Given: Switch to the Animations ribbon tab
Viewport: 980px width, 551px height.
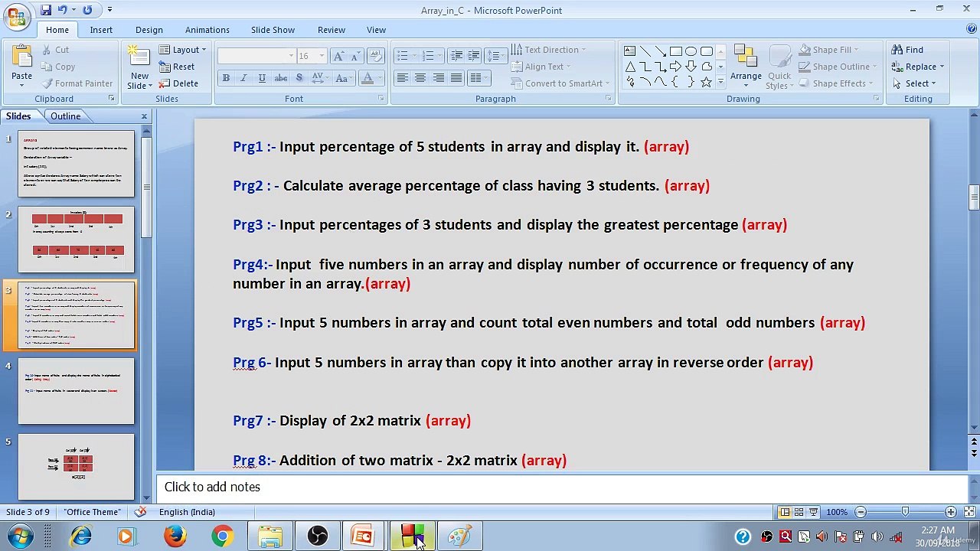Looking at the screenshot, I should (207, 30).
